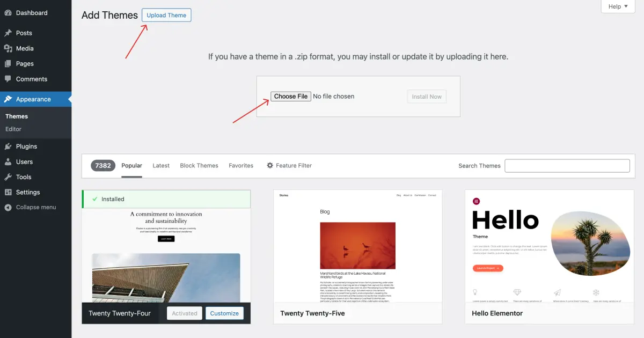
Task: Click the Activated button on Twenty Twenty-Four
Action: pyautogui.click(x=185, y=313)
